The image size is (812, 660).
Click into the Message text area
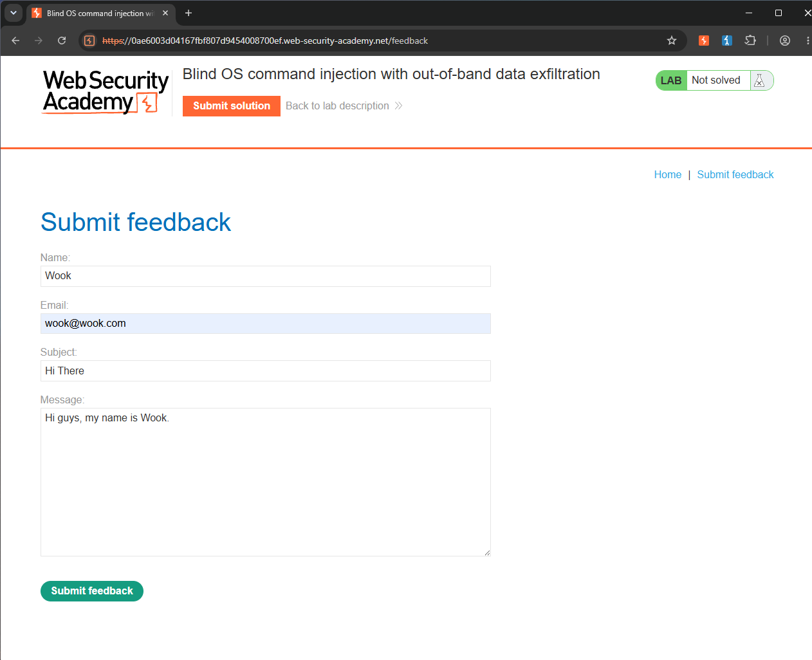266,482
